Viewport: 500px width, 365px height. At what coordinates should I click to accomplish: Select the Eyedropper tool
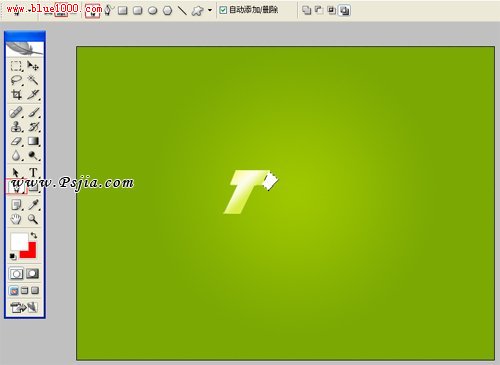point(33,204)
